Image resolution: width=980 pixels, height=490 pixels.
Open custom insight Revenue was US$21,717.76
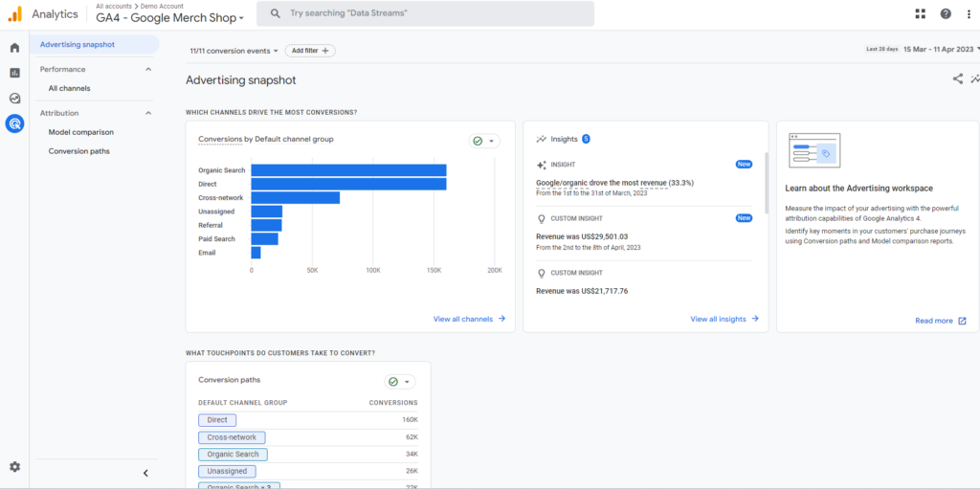coord(582,291)
